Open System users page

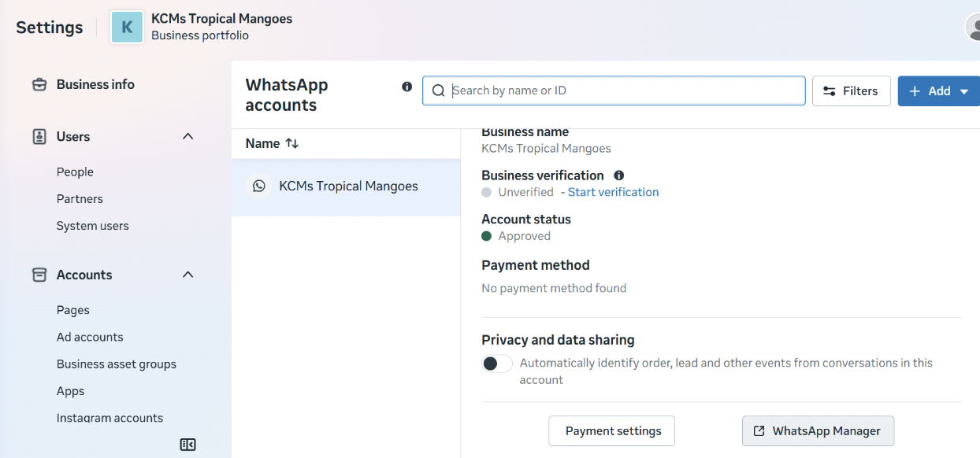[92, 226]
